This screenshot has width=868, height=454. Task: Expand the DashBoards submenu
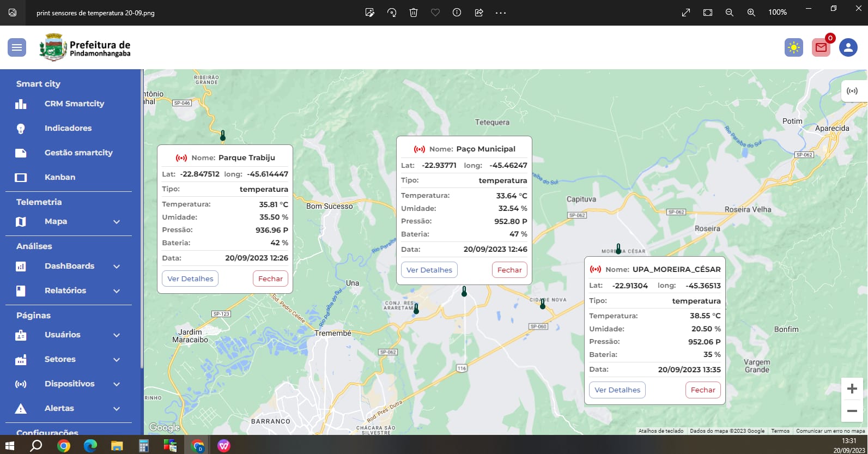click(x=116, y=267)
